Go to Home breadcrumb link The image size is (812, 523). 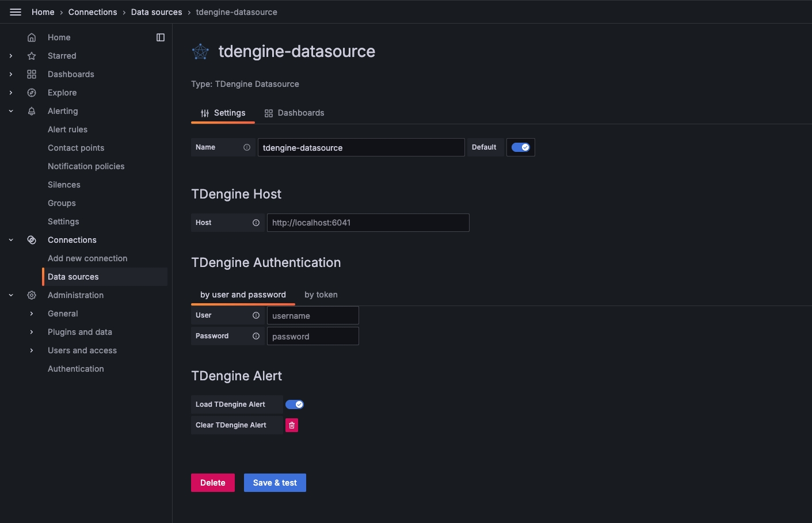(43, 12)
